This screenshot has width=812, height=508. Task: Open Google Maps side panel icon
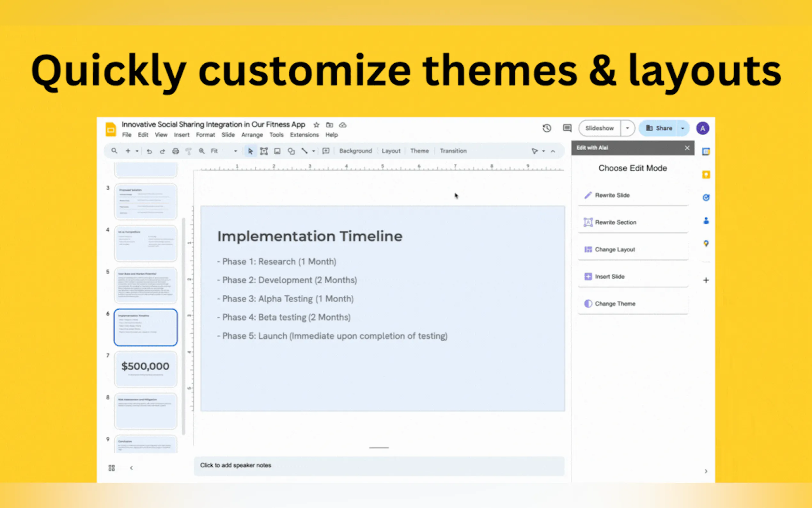click(x=706, y=243)
